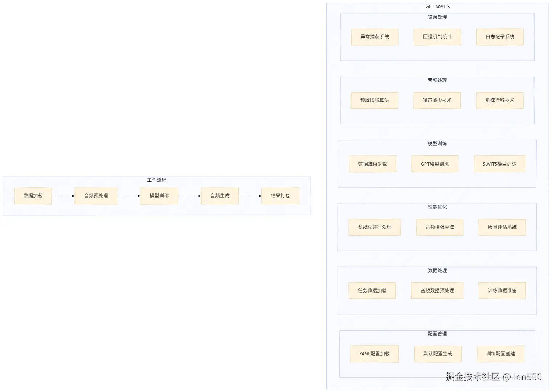Click the 错误处理 group heading
Screen dimensions: 552x392
[x=437, y=17]
